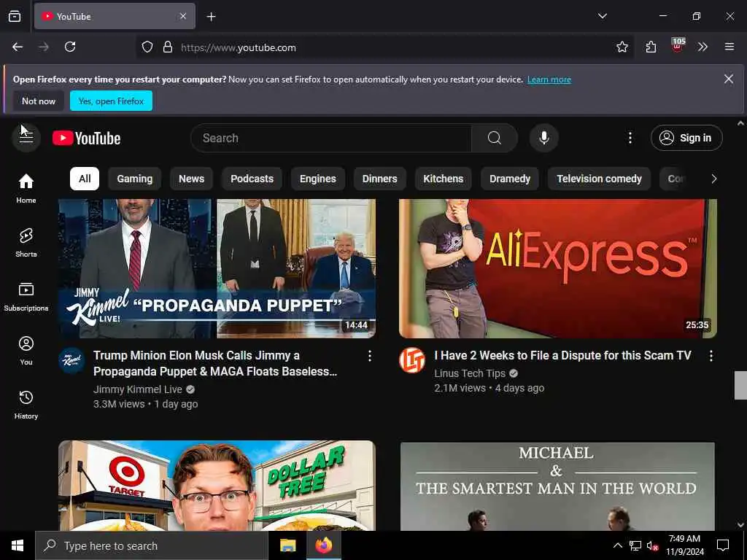Screen dimensions: 747x560
Task: Open YouTube settings three-dot menu
Action: [630, 138]
